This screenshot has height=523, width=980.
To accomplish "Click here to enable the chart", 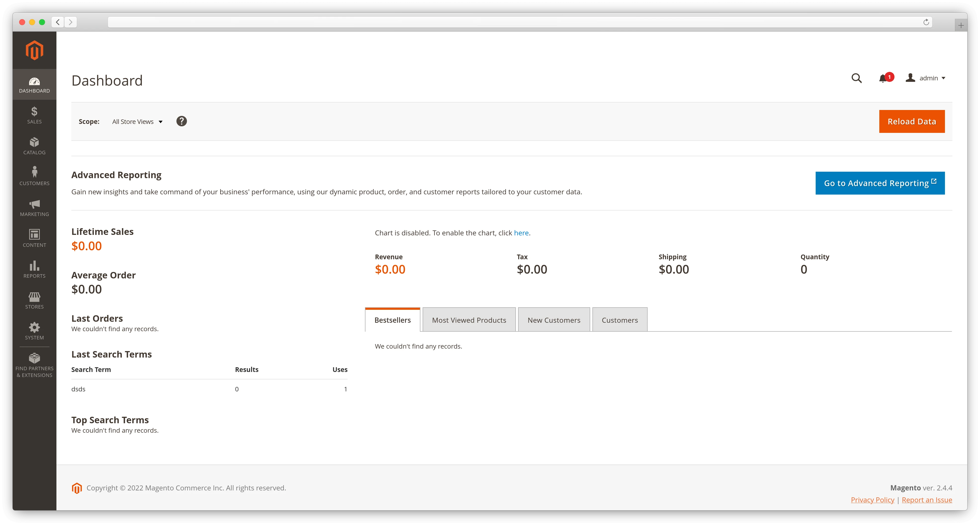I will pyautogui.click(x=521, y=233).
